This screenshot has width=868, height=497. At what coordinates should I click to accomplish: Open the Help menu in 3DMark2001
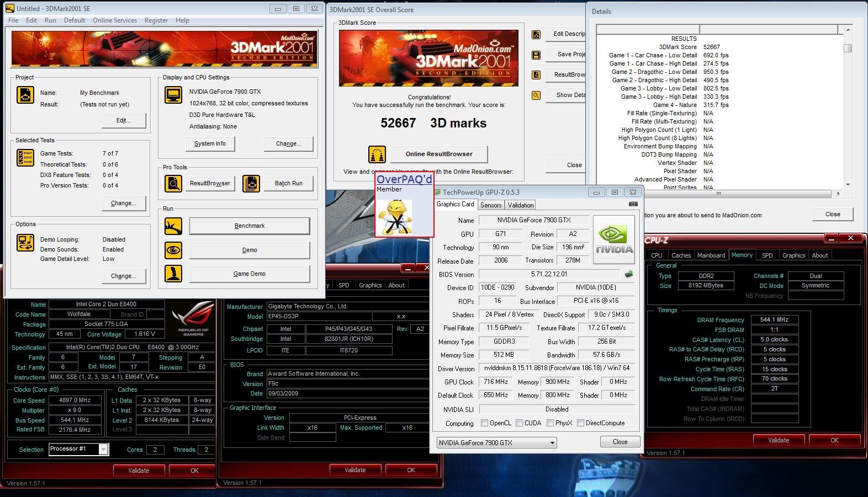pos(182,20)
